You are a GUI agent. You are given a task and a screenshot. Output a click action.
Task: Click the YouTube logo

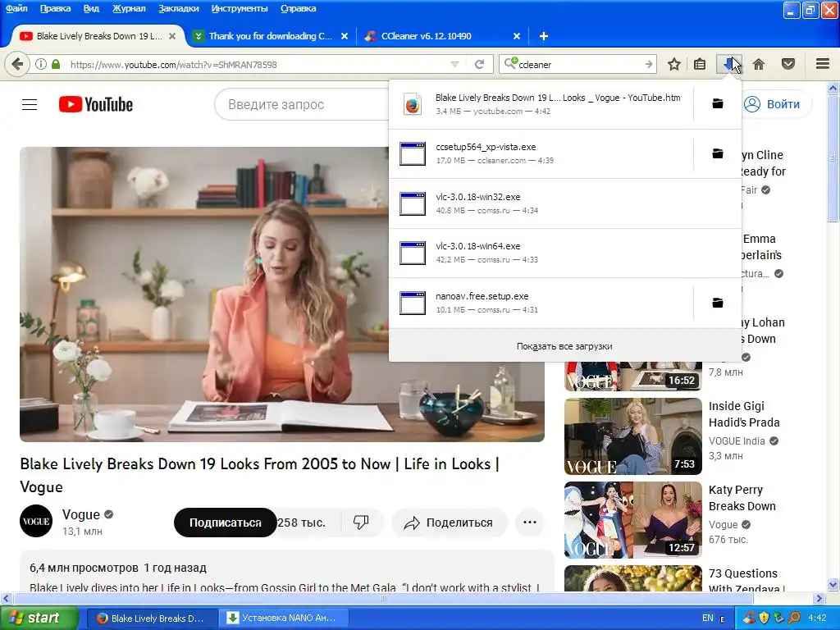pos(96,104)
